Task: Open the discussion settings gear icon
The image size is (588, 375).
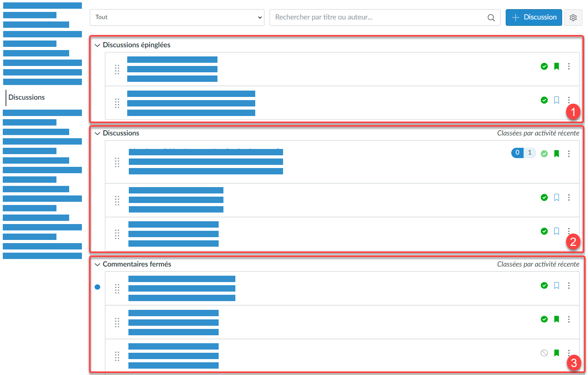Action: click(573, 17)
